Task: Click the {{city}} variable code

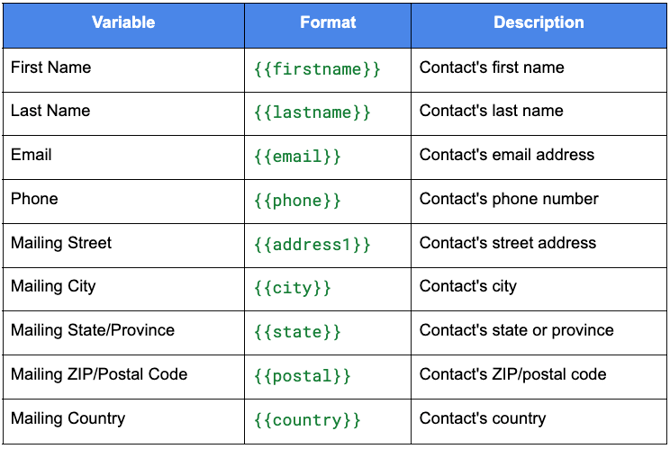Action: (x=293, y=288)
